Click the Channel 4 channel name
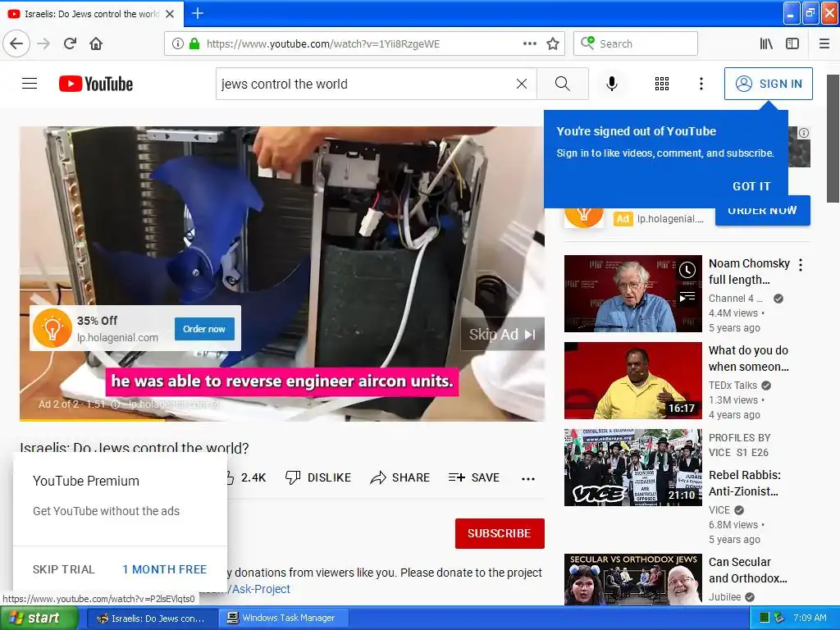Viewport: 840px width, 630px height. pyautogui.click(x=735, y=299)
